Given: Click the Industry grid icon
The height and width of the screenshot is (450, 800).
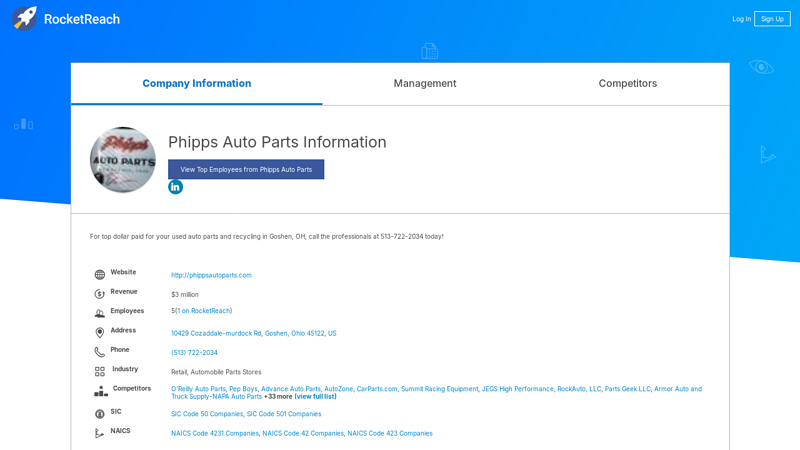Looking at the screenshot, I should (x=99, y=371).
